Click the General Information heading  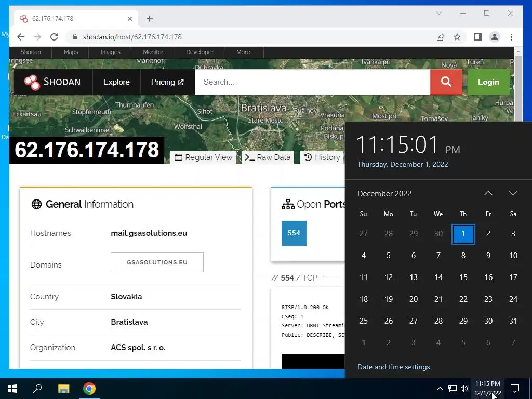tap(82, 204)
